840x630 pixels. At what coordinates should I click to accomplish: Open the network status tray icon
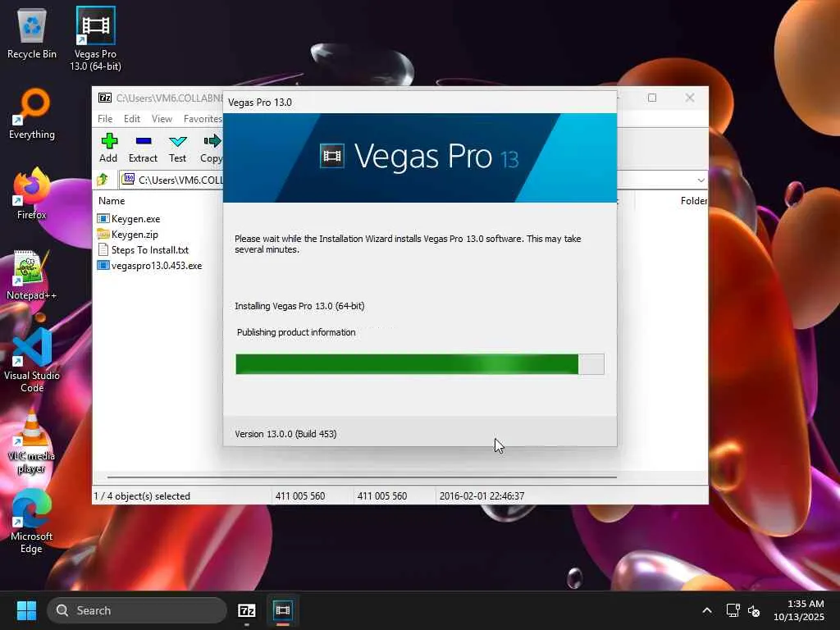point(733,610)
